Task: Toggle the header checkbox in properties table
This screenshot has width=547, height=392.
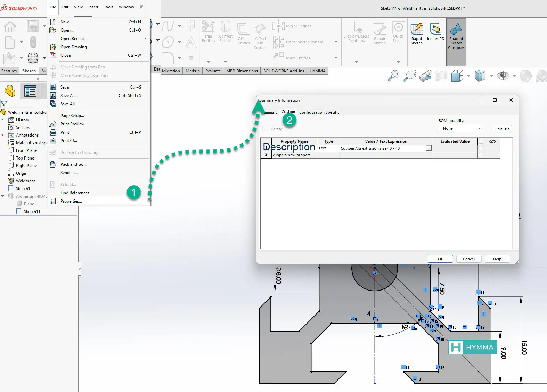Action: [x=481, y=141]
